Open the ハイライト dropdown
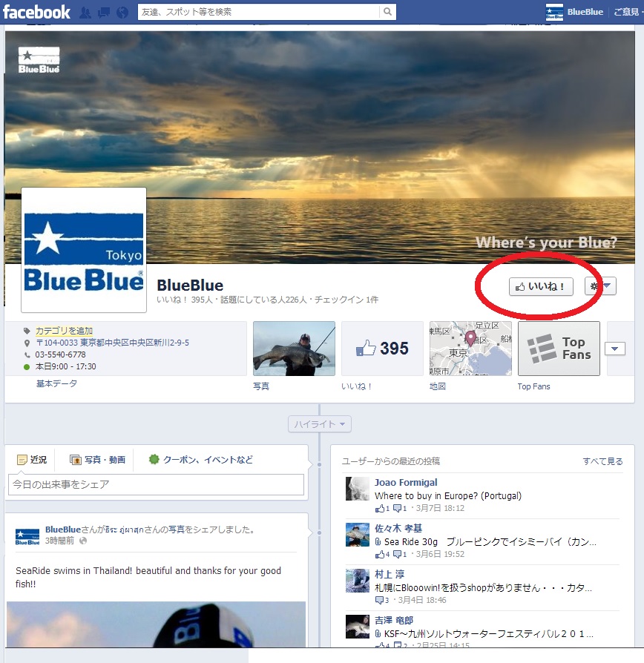The width and height of the screenshot is (644, 663). (320, 424)
